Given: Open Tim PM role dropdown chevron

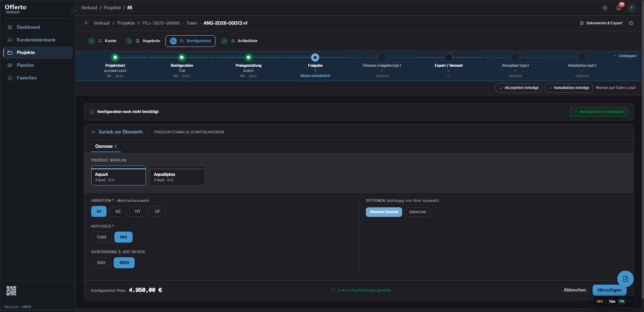Looking at the screenshot, I should pos(630,302).
